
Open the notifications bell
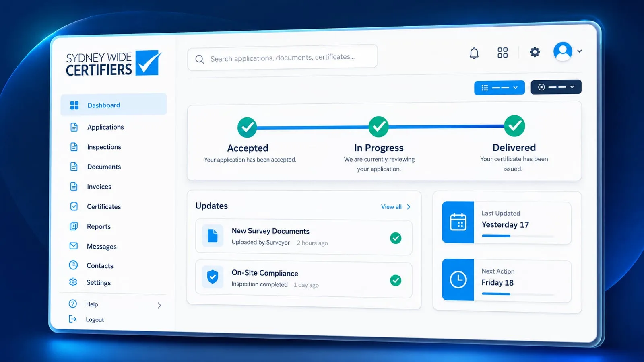(x=474, y=53)
